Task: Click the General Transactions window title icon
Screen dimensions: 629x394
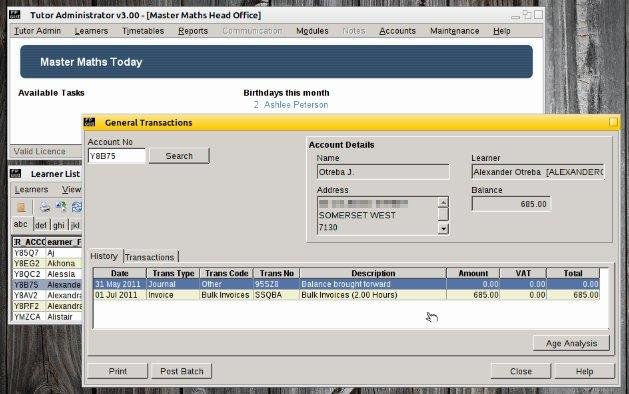Action: tap(89, 122)
